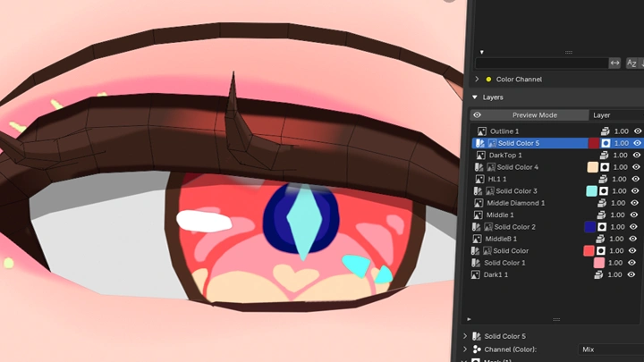Viewport: 644px width, 362px height.
Task: Click the image icon of Middle Diamond 1 layer
Action: point(479,203)
